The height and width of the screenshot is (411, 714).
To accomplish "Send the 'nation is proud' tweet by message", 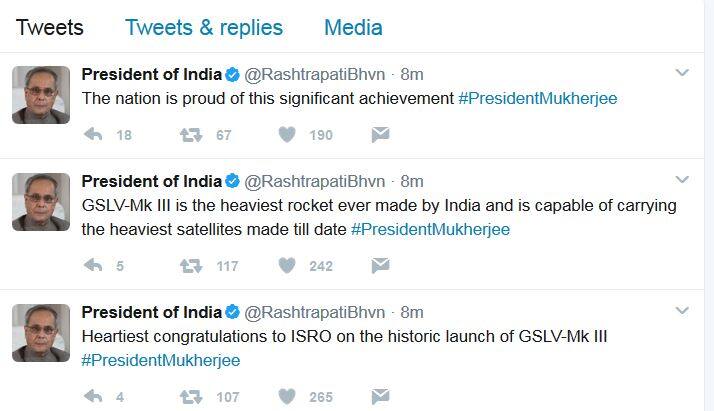I will [380, 135].
